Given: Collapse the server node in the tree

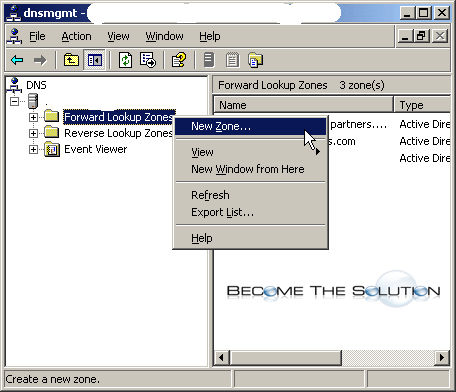Looking at the screenshot, I should tap(14, 101).
